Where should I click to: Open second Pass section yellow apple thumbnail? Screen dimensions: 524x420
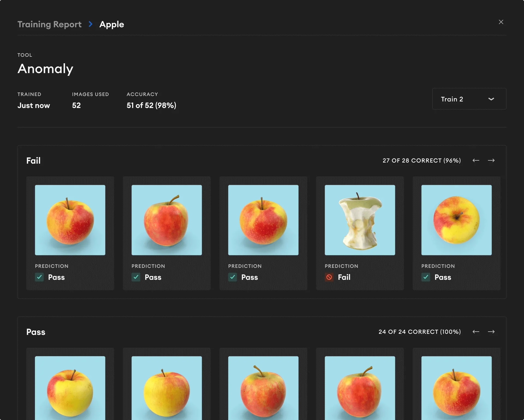coord(167,388)
